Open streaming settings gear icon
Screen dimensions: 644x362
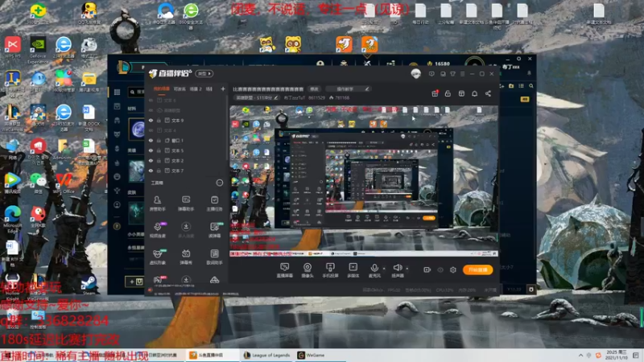(x=453, y=269)
